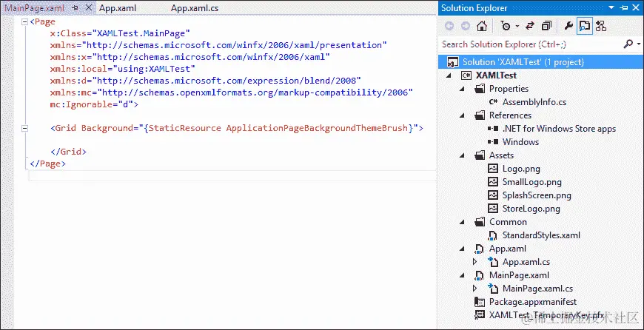Click x:Class="XAMLTest.MainPage" line in editor
Image resolution: width=644 pixels, height=330 pixels.
pyautogui.click(x=121, y=33)
